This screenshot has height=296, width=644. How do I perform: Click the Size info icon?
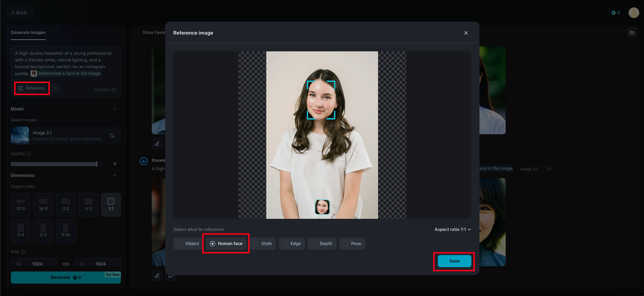coord(23,252)
